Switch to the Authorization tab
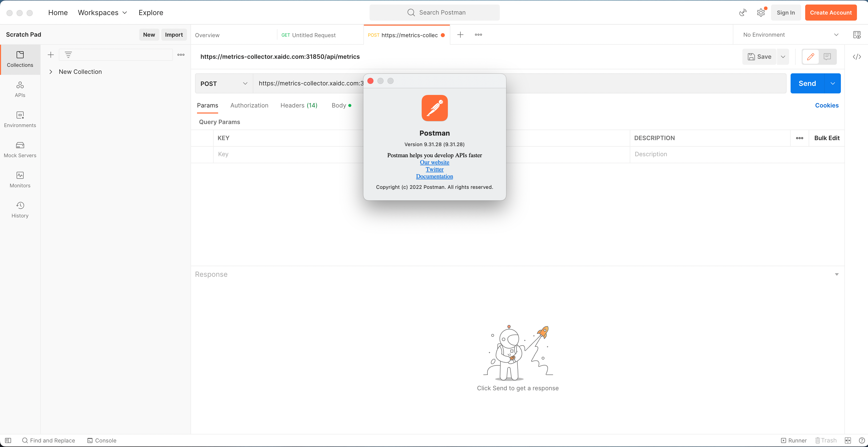 249,105
